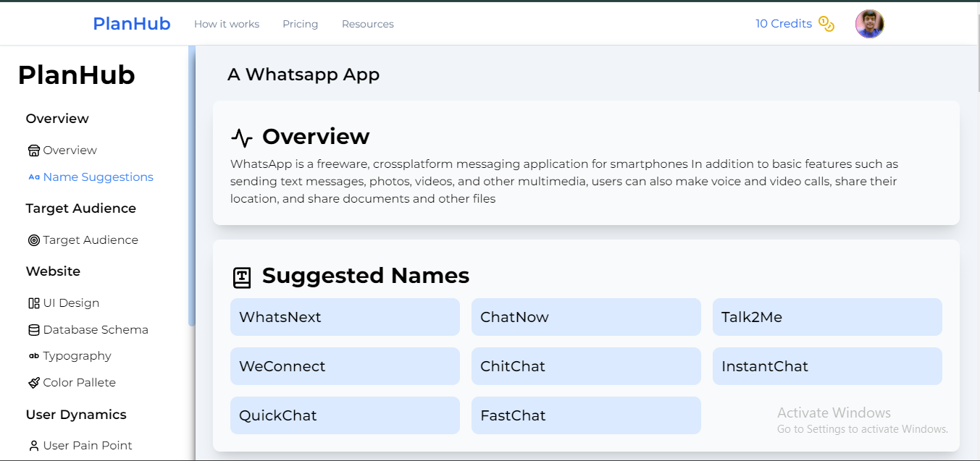The width and height of the screenshot is (980, 461).
Task: Open Typography in sidebar
Action: click(77, 356)
